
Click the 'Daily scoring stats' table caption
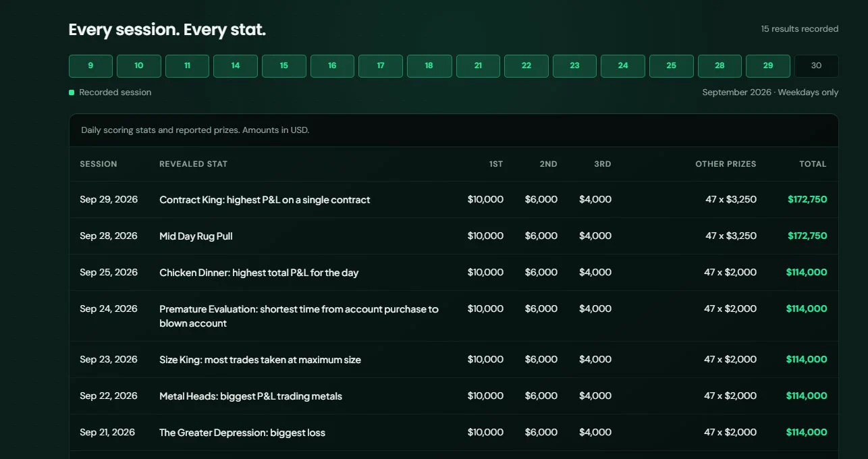pos(195,130)
